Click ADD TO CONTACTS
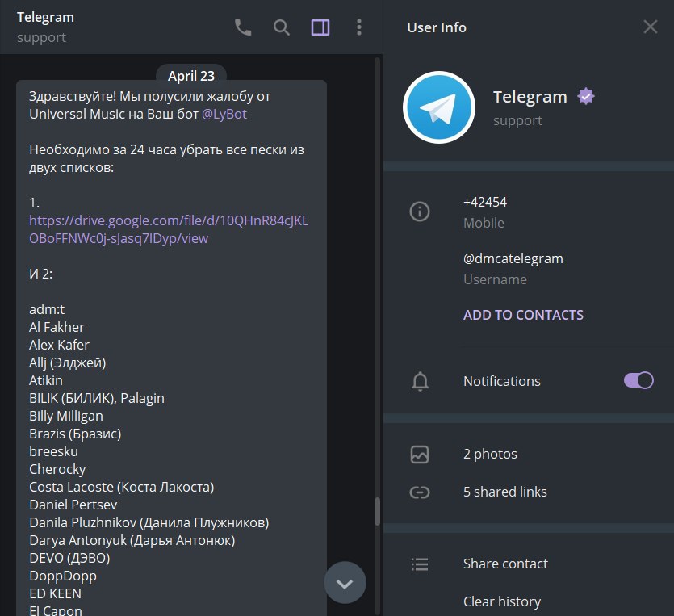 523,315
